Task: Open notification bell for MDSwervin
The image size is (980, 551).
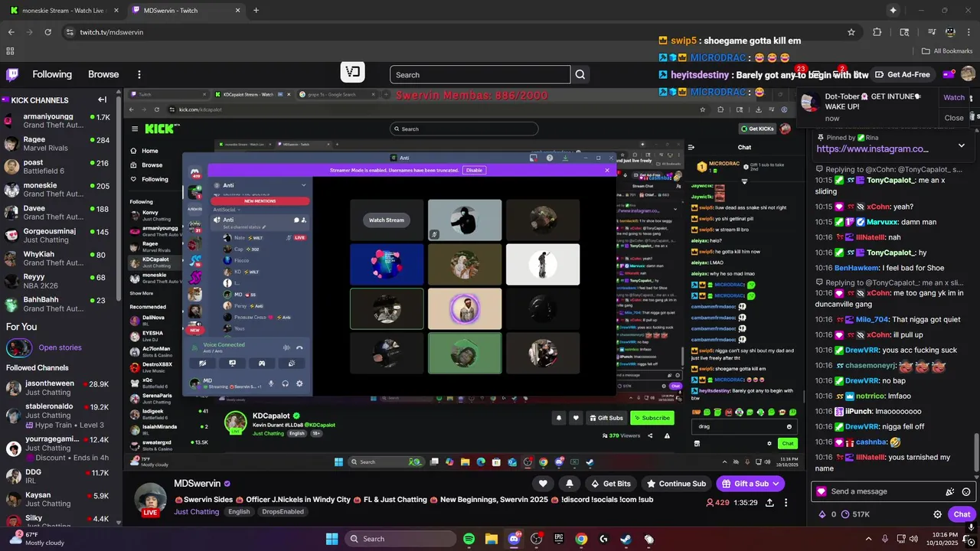Action: pyautogui.click(x=570, y=484)
